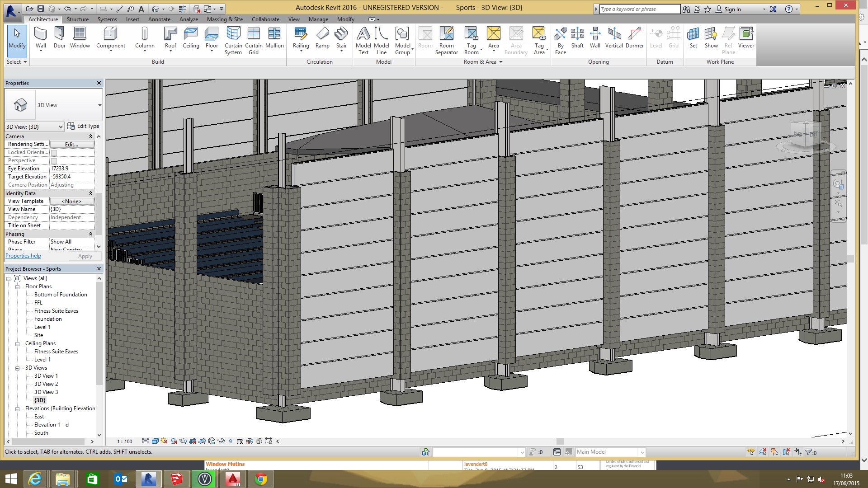
Task: Click the Edit Type button
Action: [x=83, y=126]
